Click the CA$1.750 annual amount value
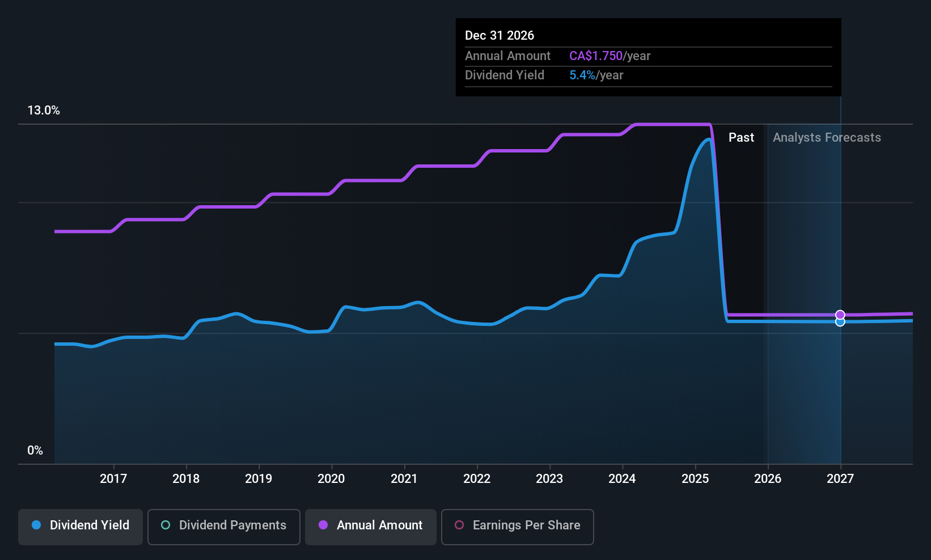Image resolution: width=931 pixels, height=560 pixels. [x=596, y=56]
